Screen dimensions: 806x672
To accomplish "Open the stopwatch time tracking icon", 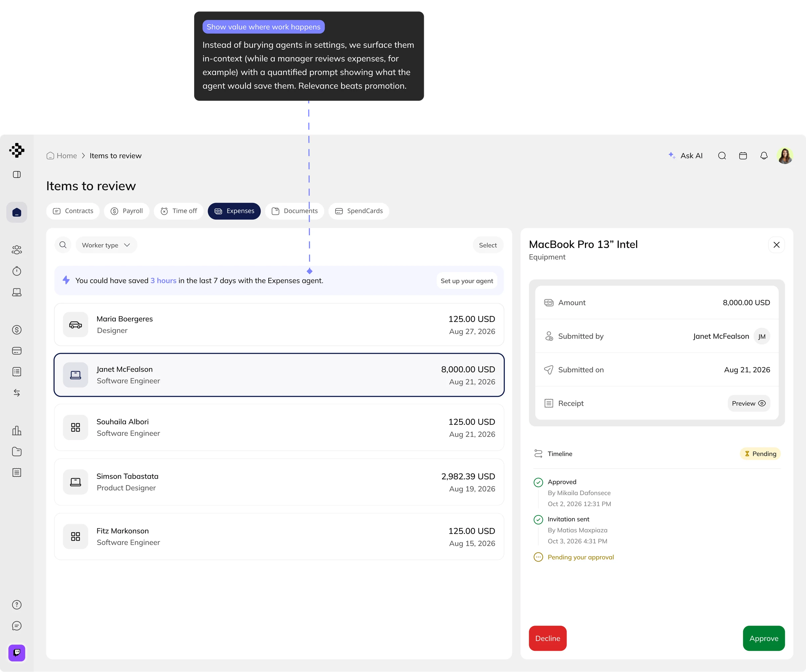I will pos(16,271).
